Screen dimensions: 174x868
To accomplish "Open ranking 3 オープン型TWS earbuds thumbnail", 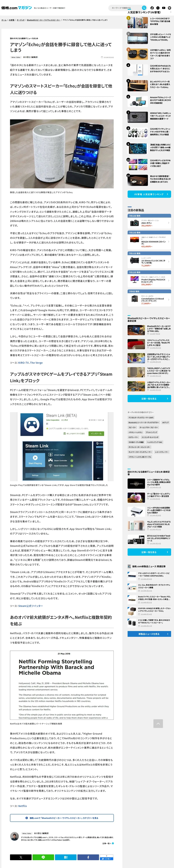I will click(138, 54).
